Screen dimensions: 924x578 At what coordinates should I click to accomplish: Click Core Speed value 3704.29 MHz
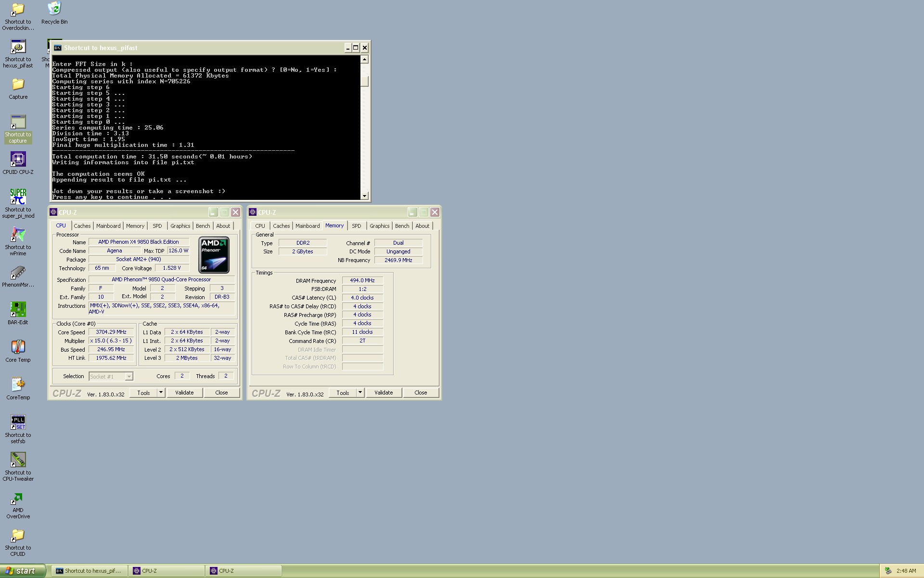111,332
